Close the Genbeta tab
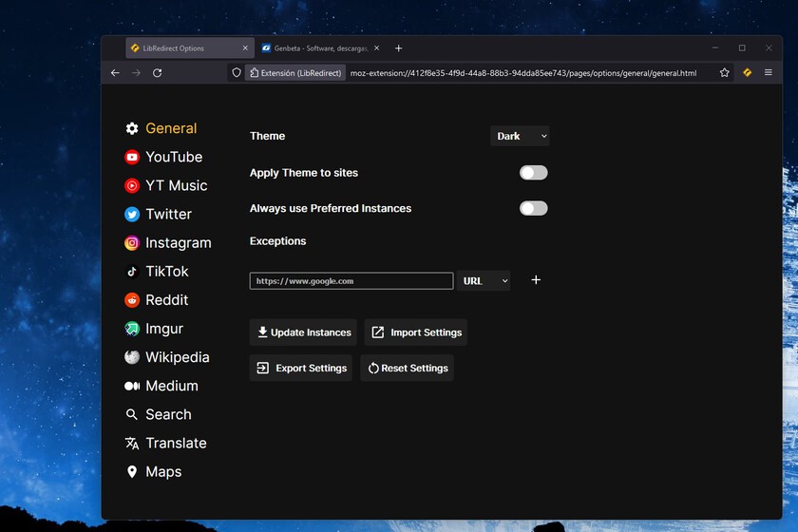 [376, 47]
